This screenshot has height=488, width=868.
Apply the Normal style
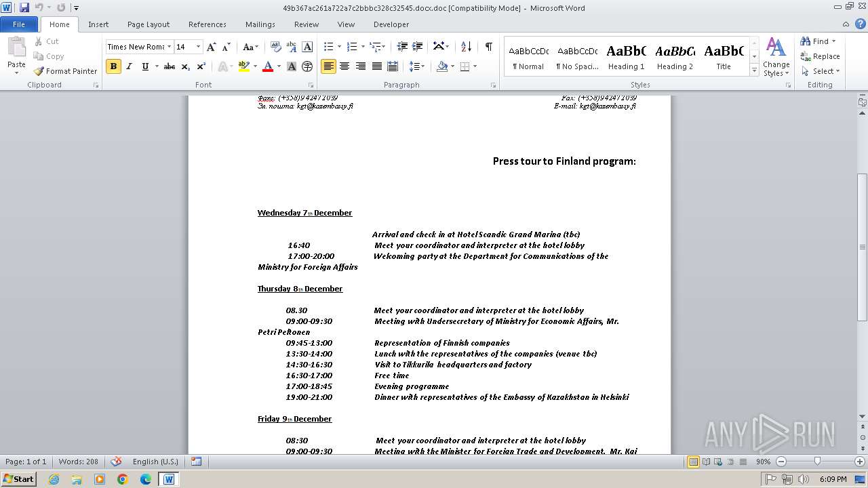tap(528, 57)
